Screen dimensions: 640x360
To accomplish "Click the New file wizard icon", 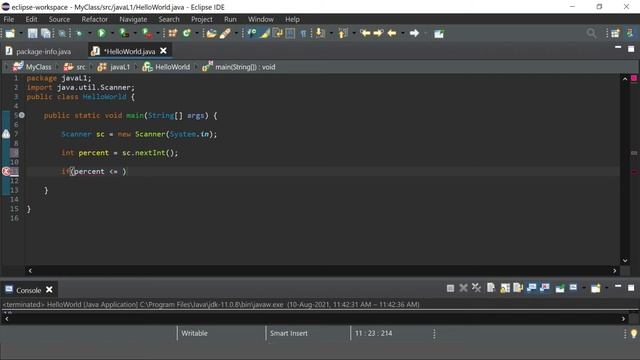I will click(x=10, y=33).
